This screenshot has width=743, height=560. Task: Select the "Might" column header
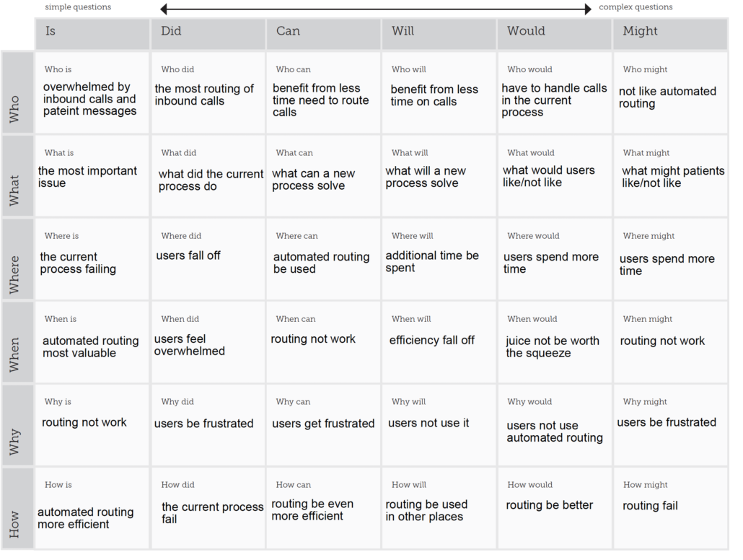[x=670, y=34]
